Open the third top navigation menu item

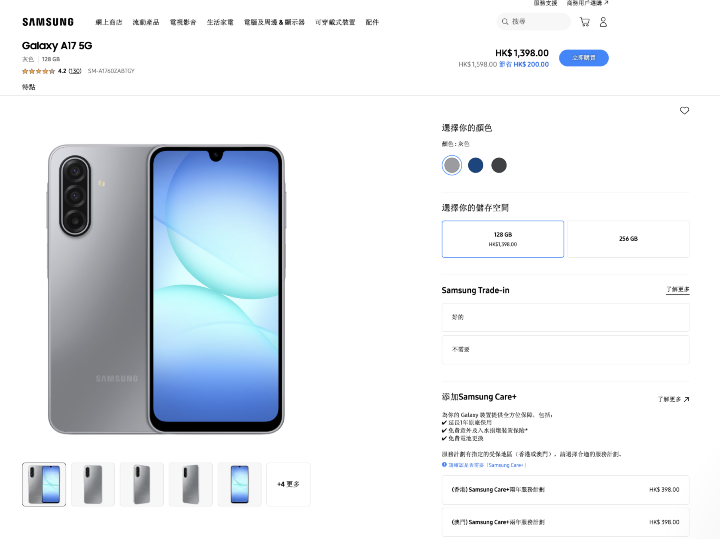[183, 22]
